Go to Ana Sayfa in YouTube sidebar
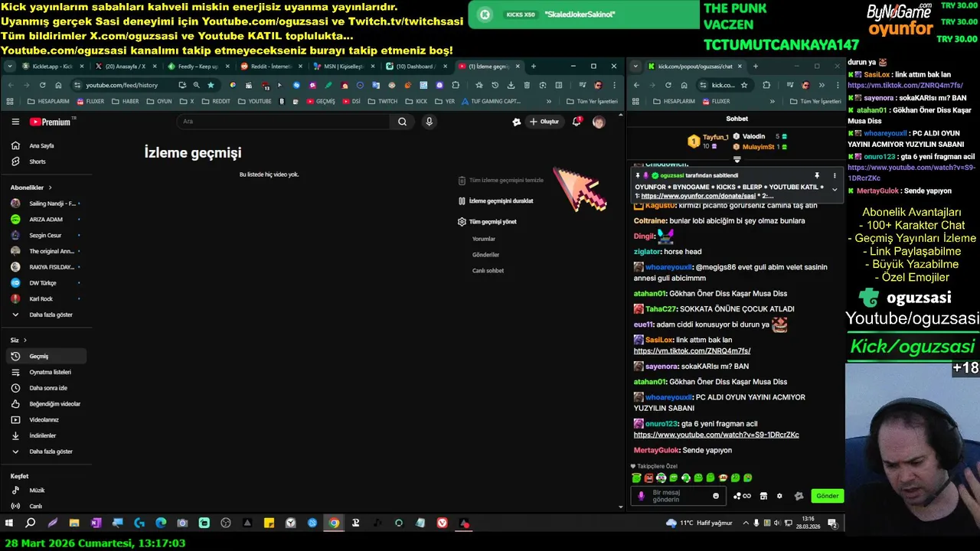 point(46,145)
